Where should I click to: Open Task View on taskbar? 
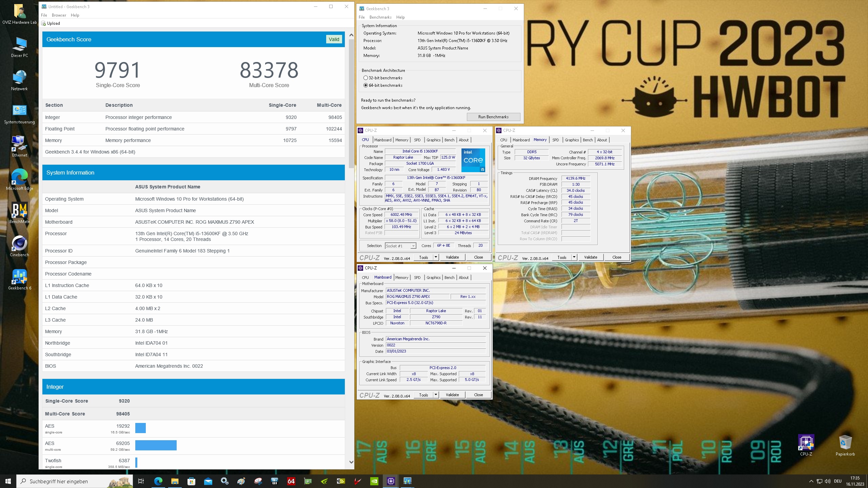pos(141,481)
